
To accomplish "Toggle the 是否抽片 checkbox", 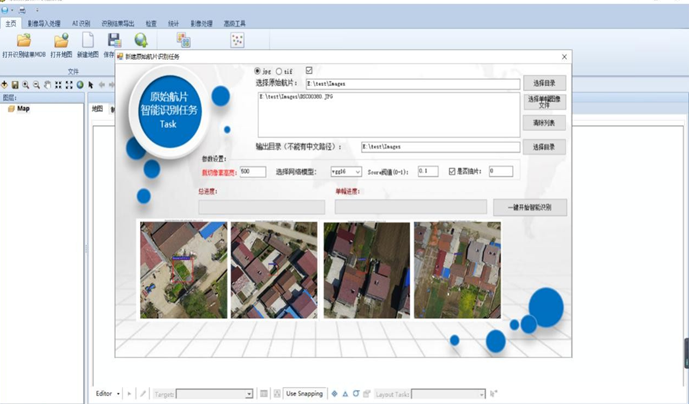I will tap(453, 171).
